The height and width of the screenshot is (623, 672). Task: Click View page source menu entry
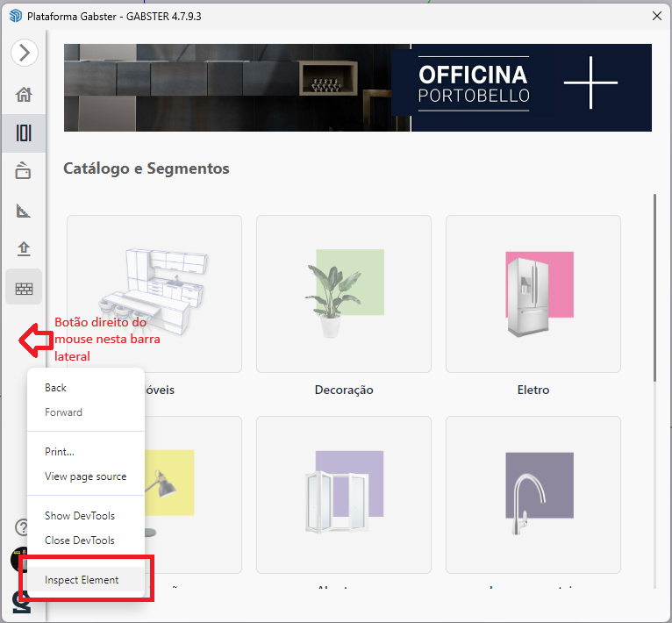tap(85, 476)
